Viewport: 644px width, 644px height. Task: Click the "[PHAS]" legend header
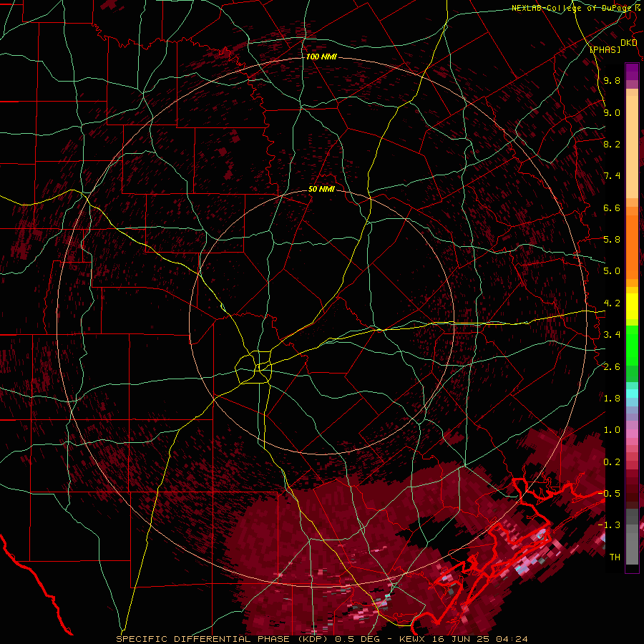605,49
